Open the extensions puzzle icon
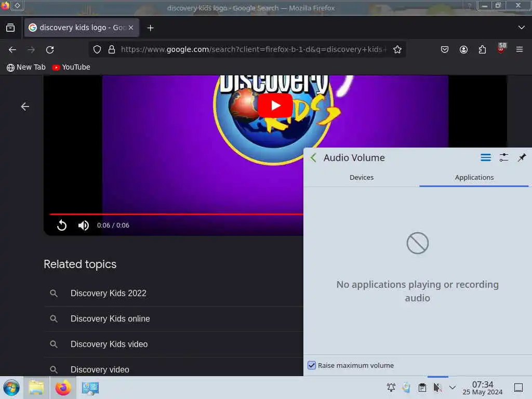Viewport: 532px width, 399px height. [482, 49]
